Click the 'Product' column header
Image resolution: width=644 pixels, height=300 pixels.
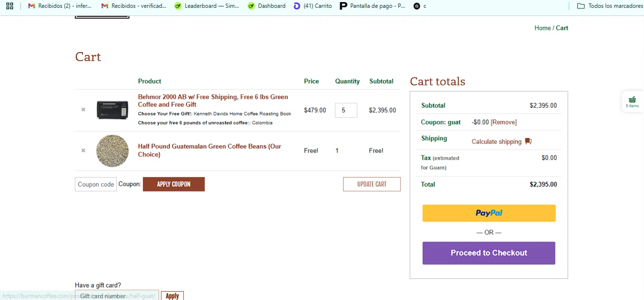pyautogui.click(x=149, y=81)
